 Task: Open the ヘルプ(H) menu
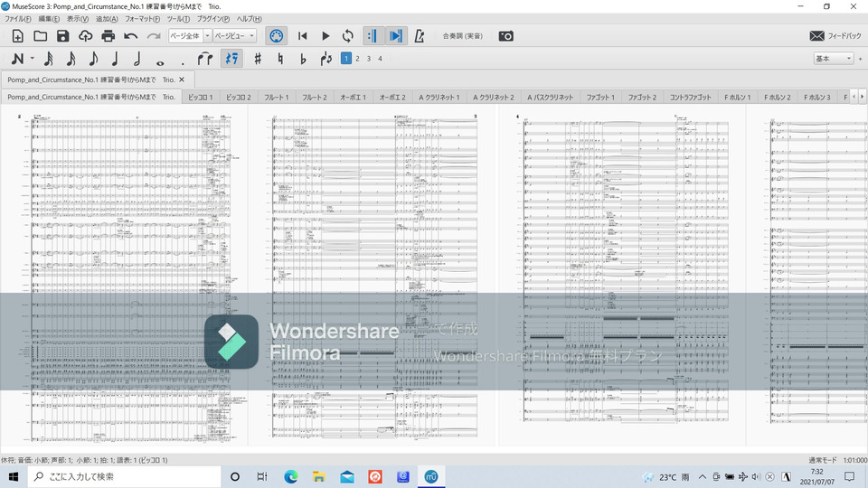(250, 19)
